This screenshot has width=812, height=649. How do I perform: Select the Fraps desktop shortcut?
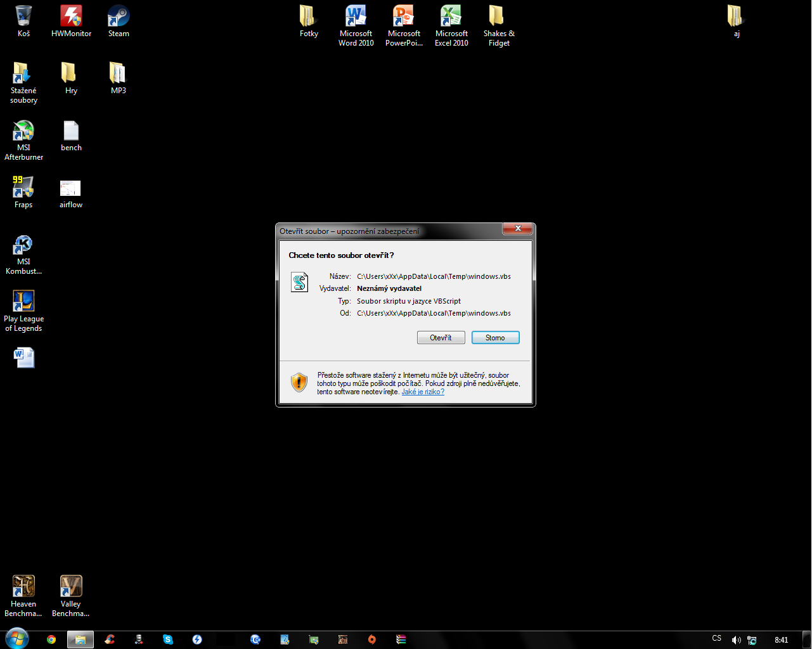pos(23,193)
